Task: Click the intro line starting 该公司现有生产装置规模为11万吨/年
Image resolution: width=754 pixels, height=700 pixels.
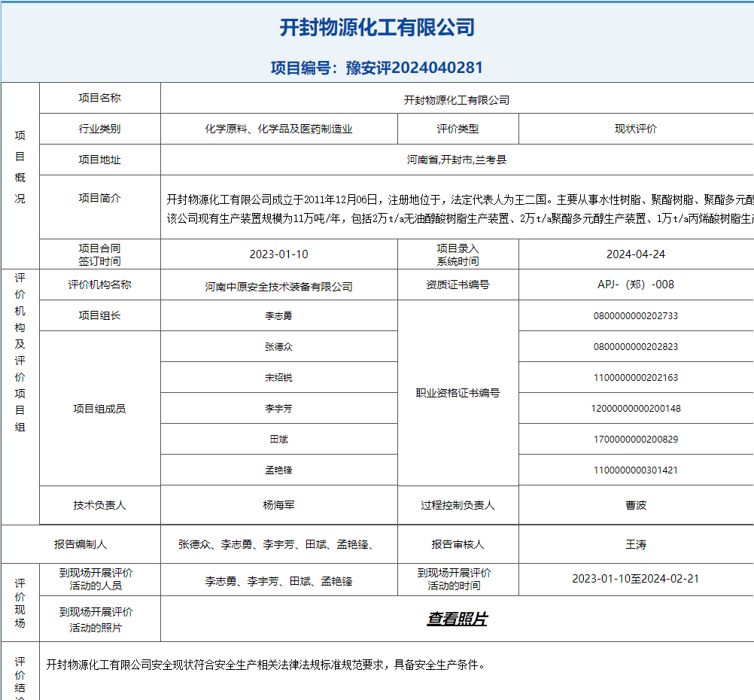Action: tap(461, 219)
